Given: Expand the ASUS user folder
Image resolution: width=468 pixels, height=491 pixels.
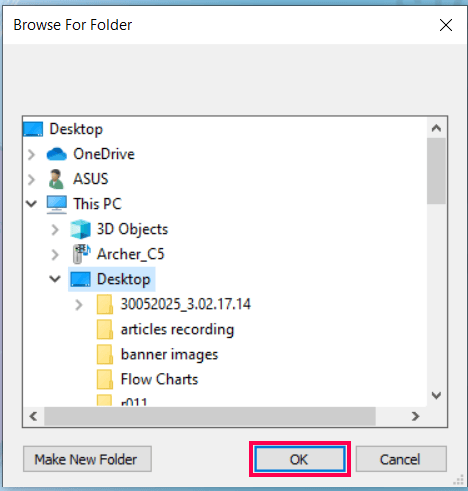Looking at the screenshot, I should (31, 179).
